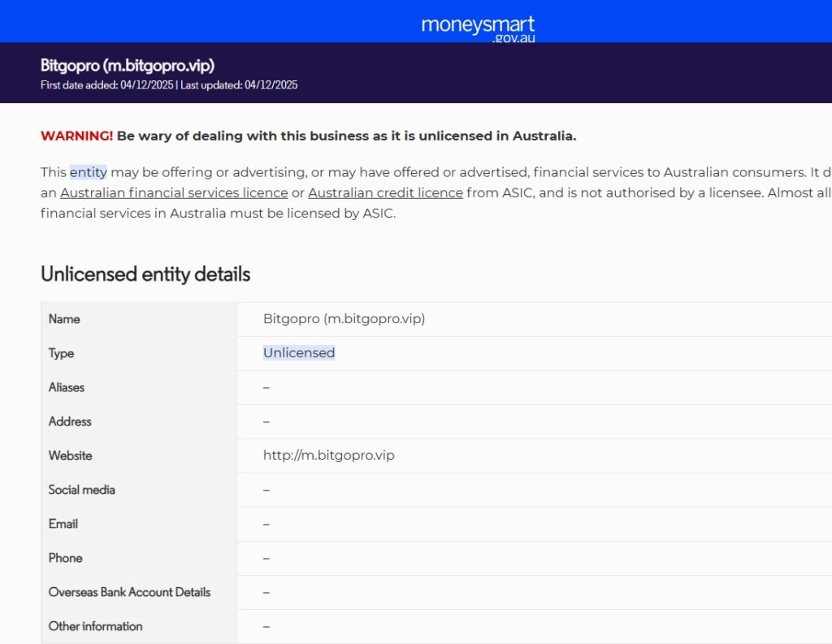
Task: Click the moneysmart.gov.au logo
Action: click(x=478, y=27)
